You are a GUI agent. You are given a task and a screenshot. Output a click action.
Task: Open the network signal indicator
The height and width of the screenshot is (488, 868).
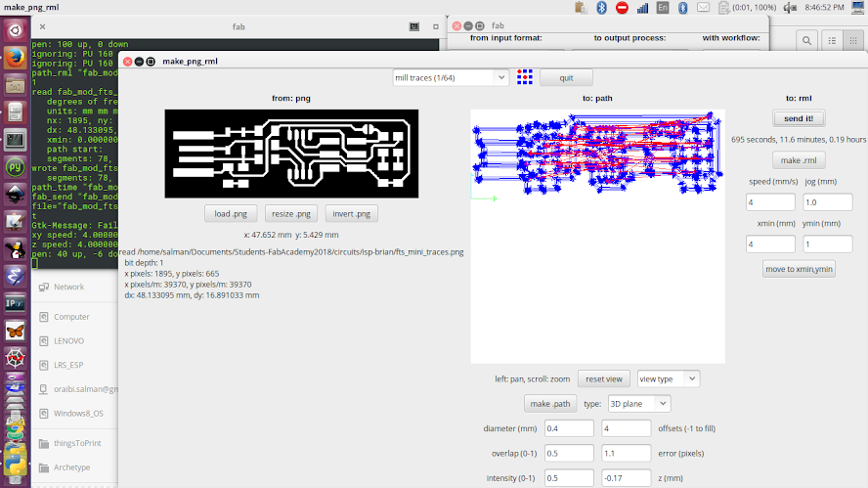coord(642,7)
